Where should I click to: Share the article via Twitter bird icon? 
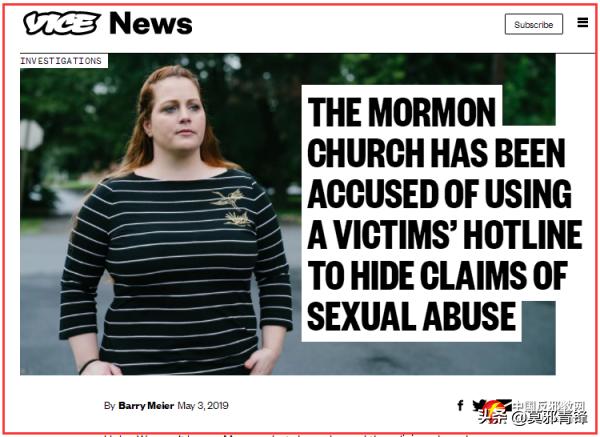pyautogui.click(x=478, y=404)
